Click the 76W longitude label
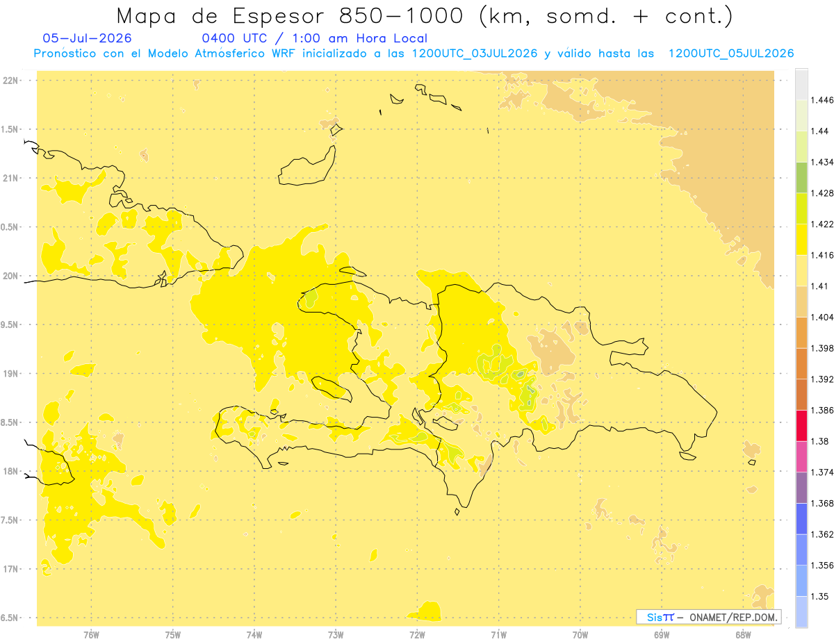The width and height of the screenshot is (834, 644). coord(91,634)
